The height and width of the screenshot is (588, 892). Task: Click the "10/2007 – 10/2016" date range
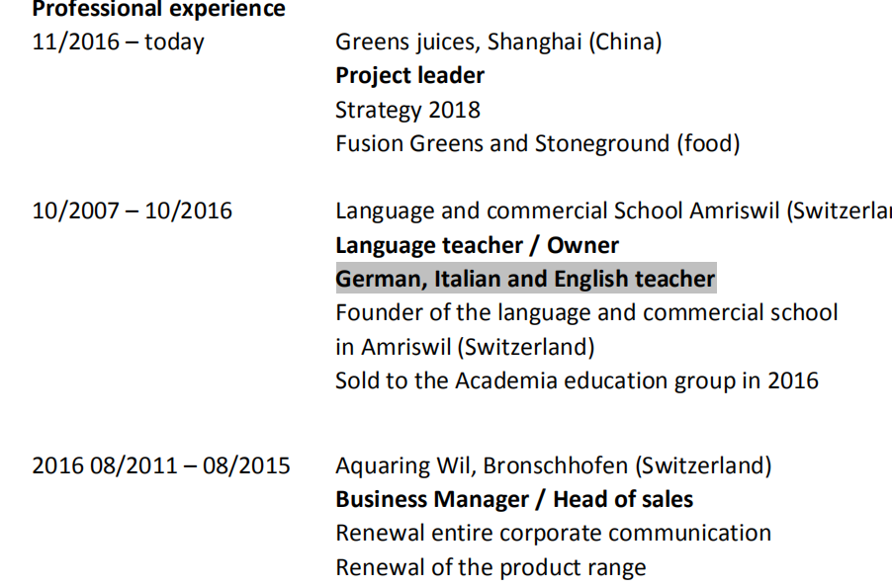point(133,210)
